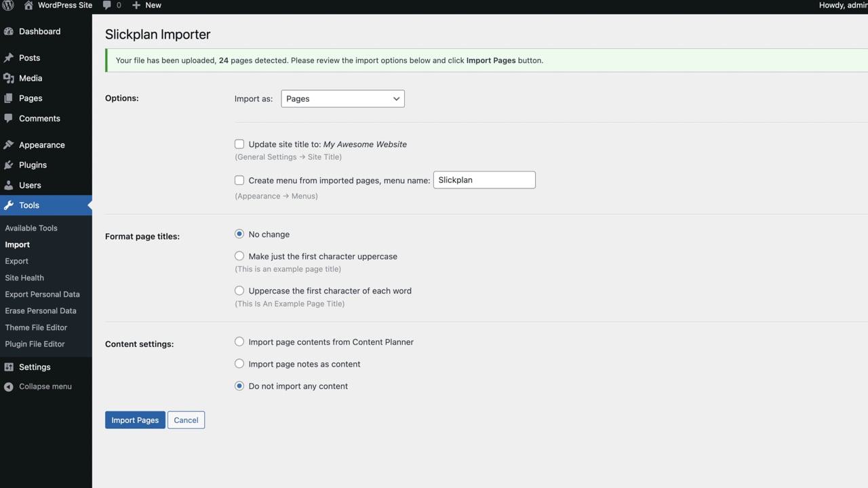Click the Users person icon
The image size is (868, 488).
[x=9, y=185]
